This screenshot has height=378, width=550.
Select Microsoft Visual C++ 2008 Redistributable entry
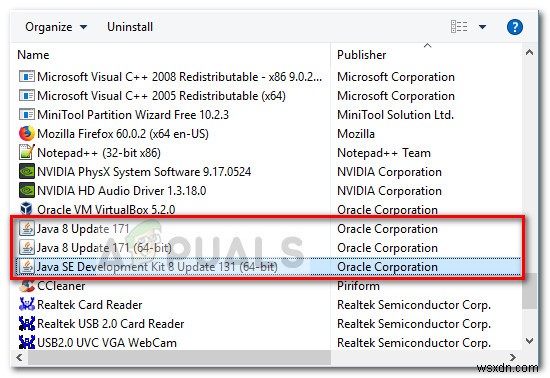point(179,76)
